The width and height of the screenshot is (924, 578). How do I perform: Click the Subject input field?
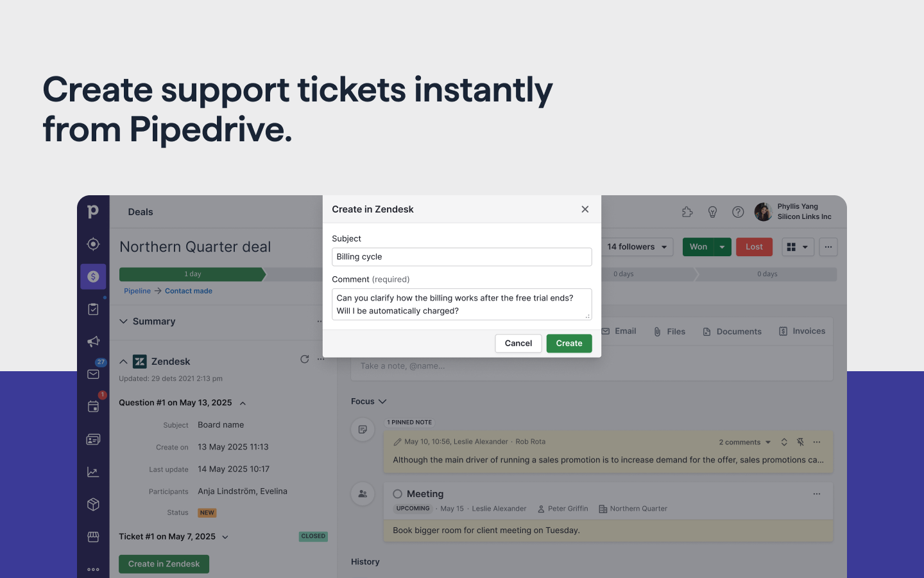(x=461, y=257)
